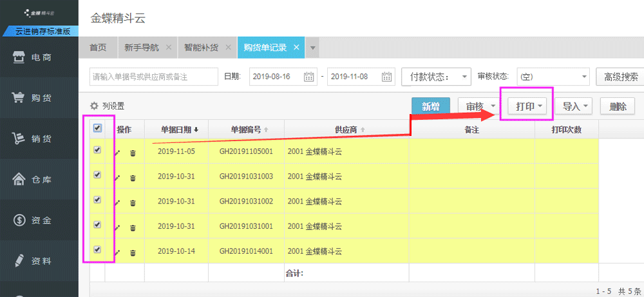Edit the order GH20191014001 with pencil icon
Viewport: 644px width, 297px height.
pos(117,253)
